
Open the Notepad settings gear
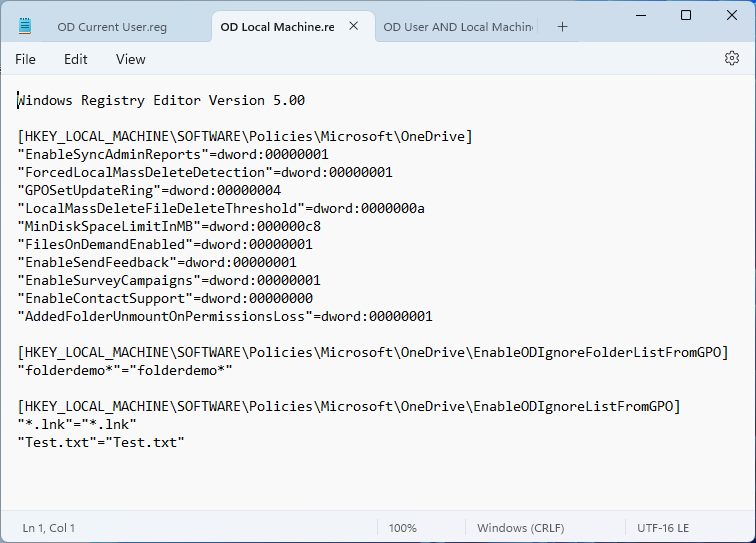pyautogui.click(x=731, y=59)
